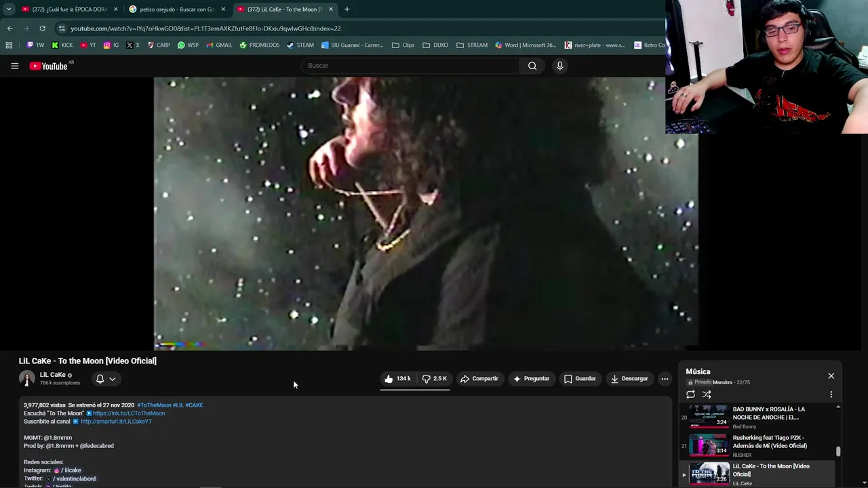
Task: Open CARP bookmark
Action: [159, 45]
